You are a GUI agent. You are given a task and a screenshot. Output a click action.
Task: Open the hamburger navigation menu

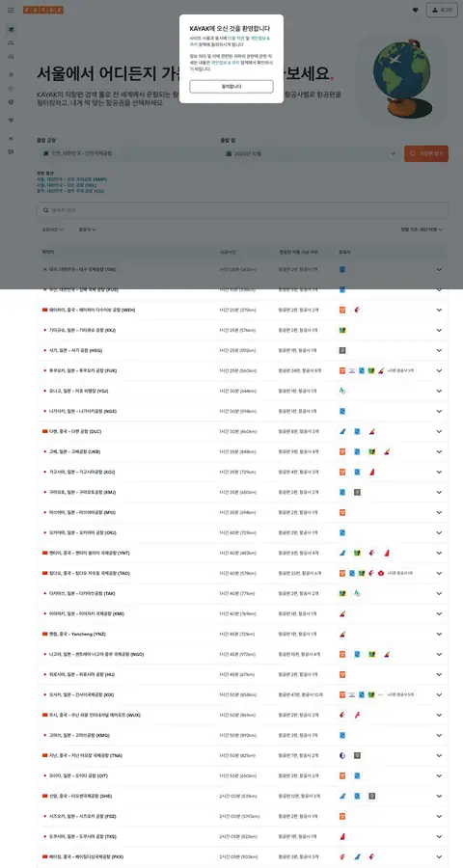pos(11,10)
